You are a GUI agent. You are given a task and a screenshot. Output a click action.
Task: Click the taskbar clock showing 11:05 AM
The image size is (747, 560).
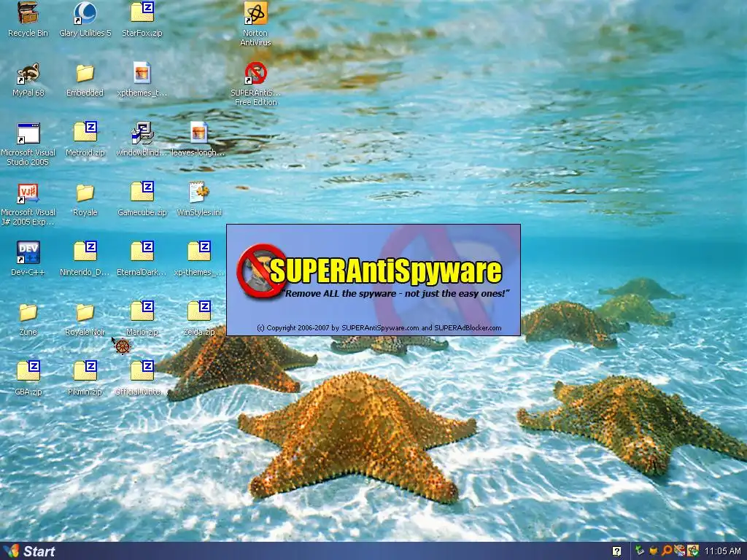coord(723,551)
